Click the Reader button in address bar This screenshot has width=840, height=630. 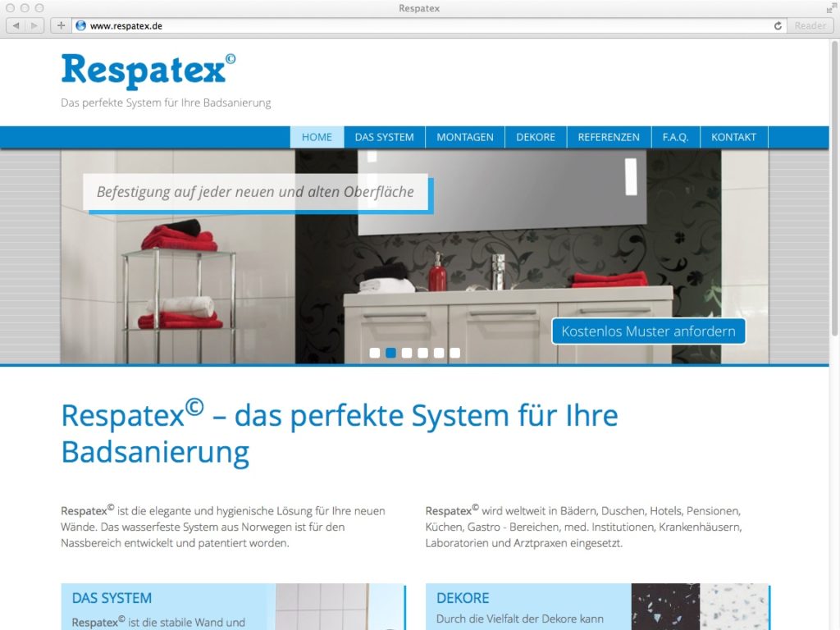coord(810,25)
